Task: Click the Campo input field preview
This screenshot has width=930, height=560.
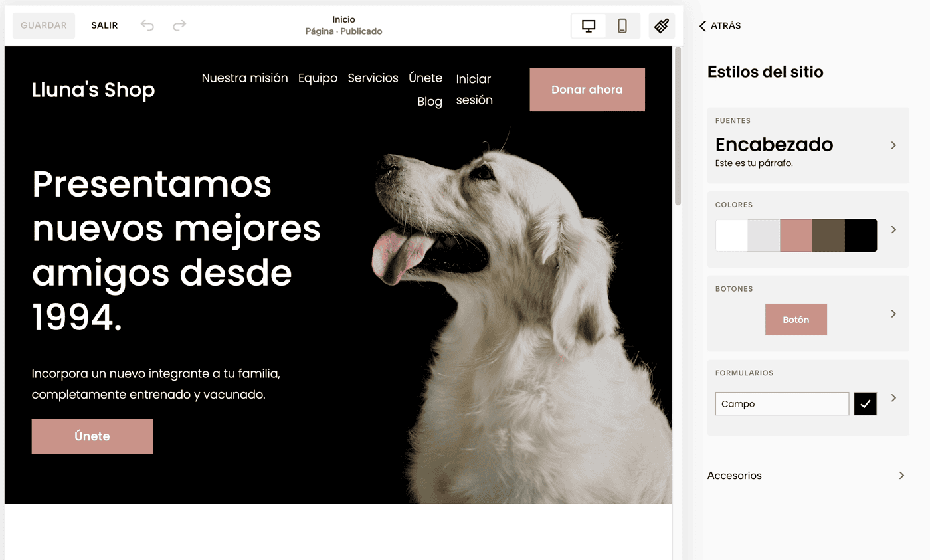Action: 782,403
